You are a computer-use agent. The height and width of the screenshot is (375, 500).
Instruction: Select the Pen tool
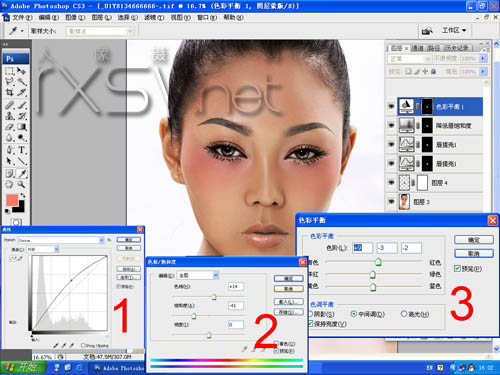9,150
